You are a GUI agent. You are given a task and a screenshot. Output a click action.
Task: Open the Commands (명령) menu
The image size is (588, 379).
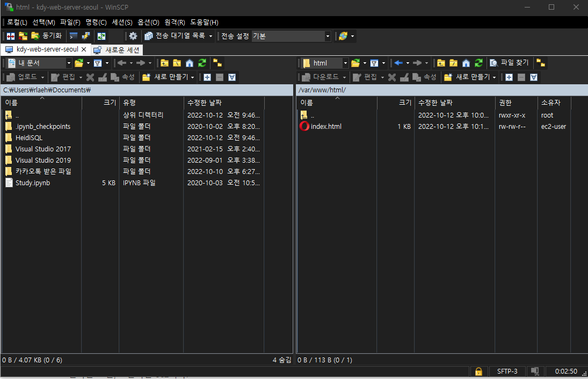pos(96,23)
